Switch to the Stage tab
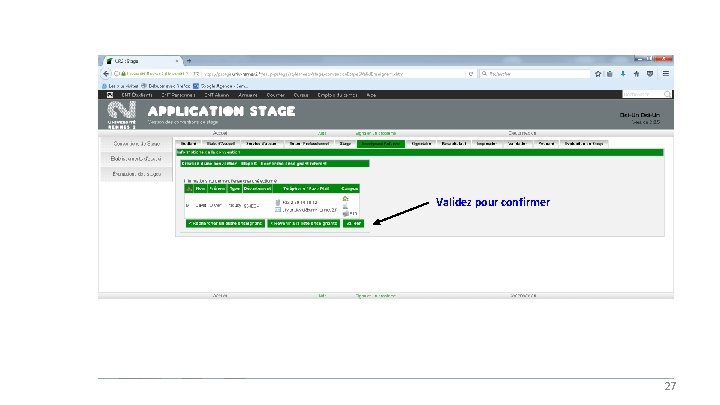 [x=345, y=144]
